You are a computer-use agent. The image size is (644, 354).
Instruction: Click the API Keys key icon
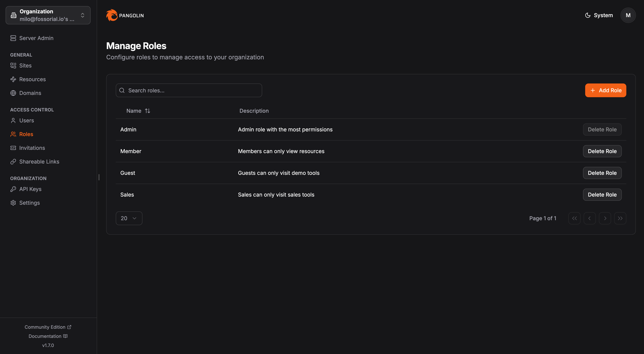13,189
